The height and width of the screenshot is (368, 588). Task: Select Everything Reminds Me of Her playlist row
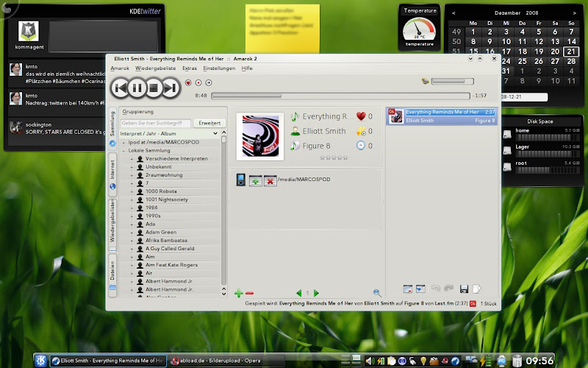(442, 116)
